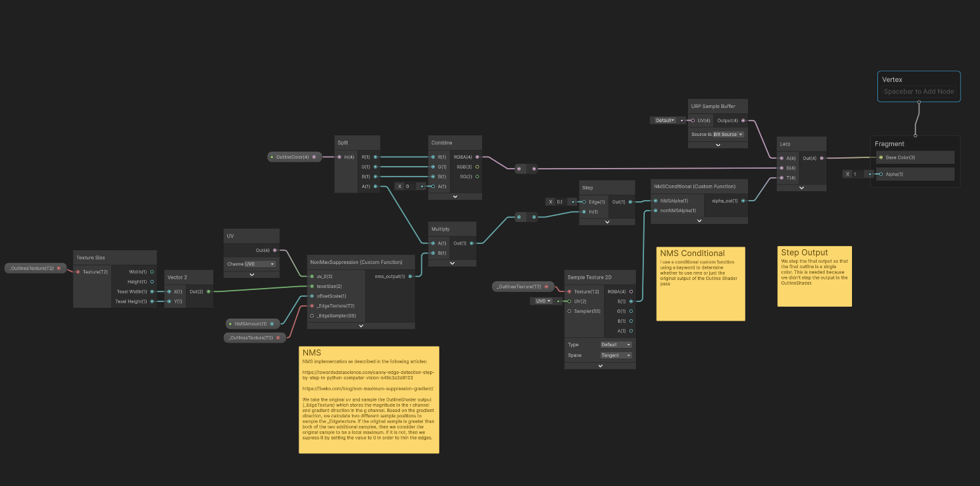Collapse the NonMaxSuppression node with its chevron

click(x=361, y=325)
